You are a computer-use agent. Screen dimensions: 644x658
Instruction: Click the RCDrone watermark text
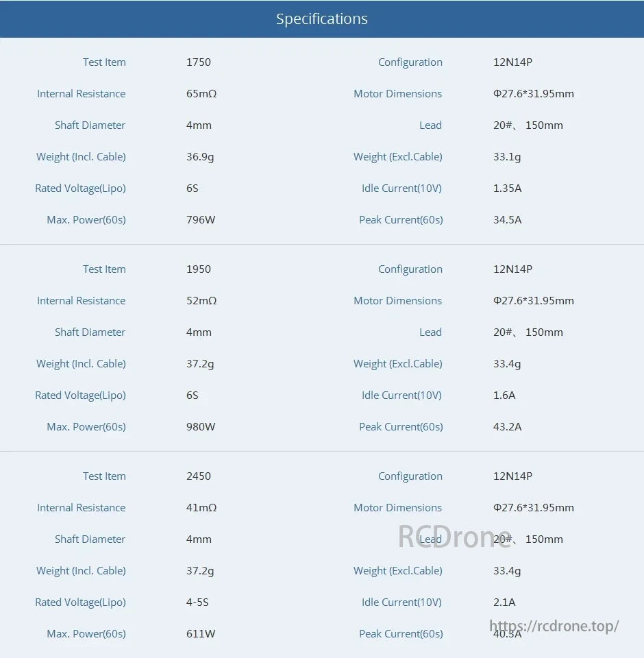click(454, 537)
